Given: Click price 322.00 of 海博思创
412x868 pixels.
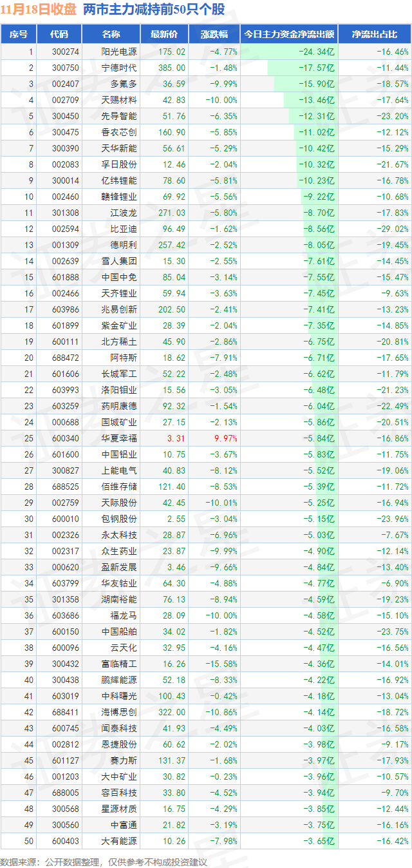Looking at the screenshot, I should pos(171,712).
